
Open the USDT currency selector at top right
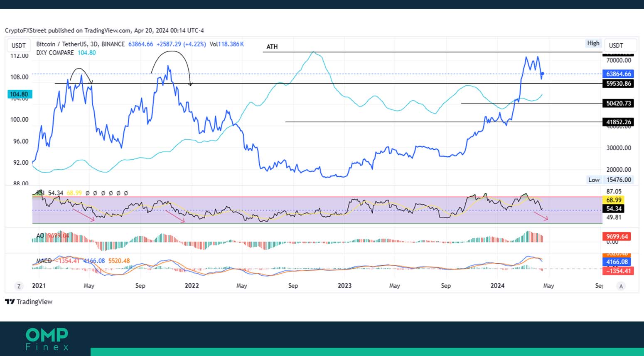click(620, 45)
